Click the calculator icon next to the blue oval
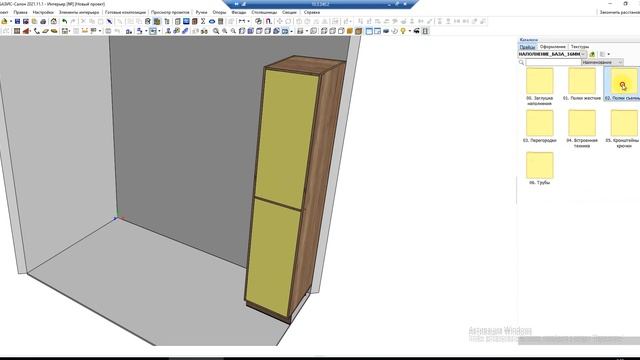This screenshot has height=360, width=640. [x=220, y=21]
